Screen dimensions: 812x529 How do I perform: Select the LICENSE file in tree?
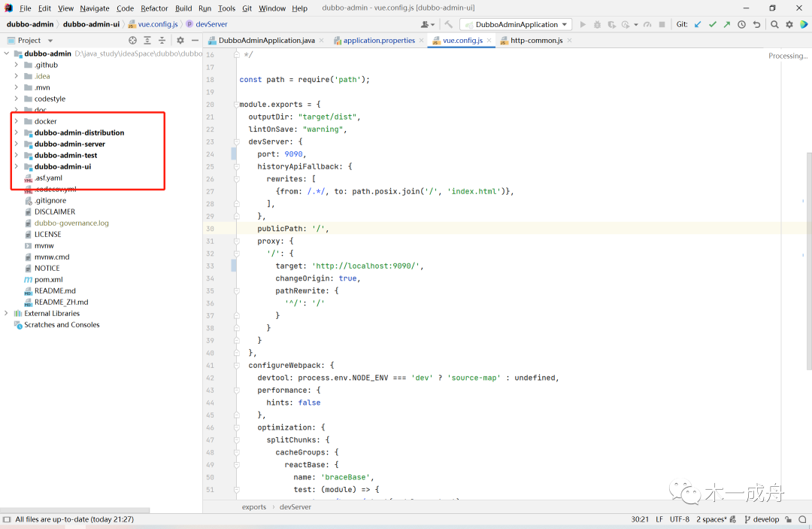47,234
